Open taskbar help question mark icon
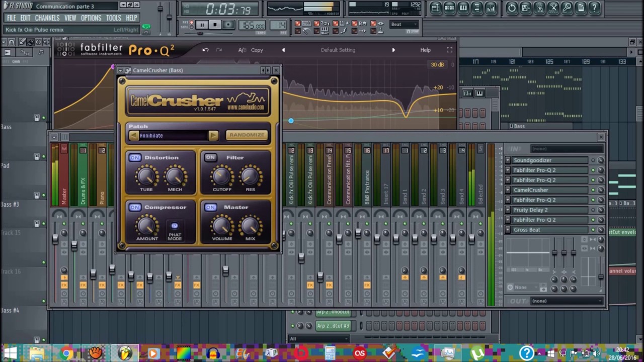The width and height of the screenshot is (644, 362). [526, 353]
